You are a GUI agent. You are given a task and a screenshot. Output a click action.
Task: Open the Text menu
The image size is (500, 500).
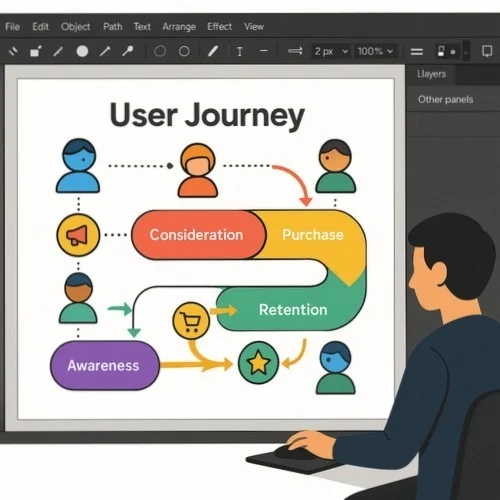click(142, 27)
